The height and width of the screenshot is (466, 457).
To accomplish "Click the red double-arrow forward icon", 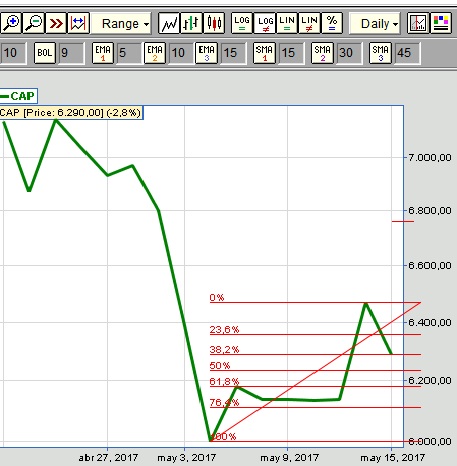I will [56, 23].
